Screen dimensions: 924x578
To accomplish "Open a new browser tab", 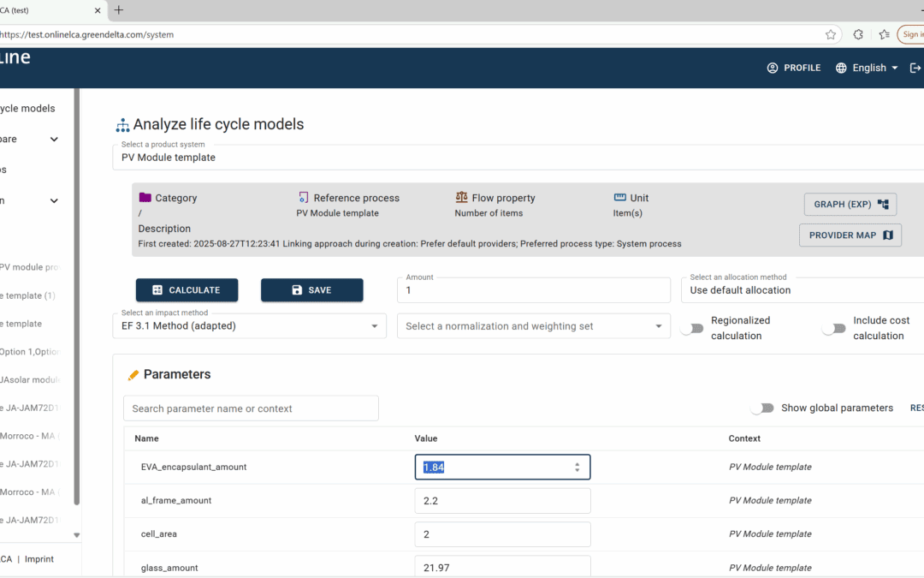I will coord(119,10).
